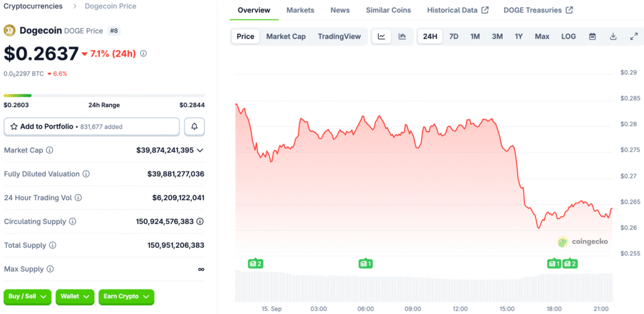Click the star icon in Add to Portfolio
Image resolution: width=644 pixels, height=314 pixels.
point(14,126)
